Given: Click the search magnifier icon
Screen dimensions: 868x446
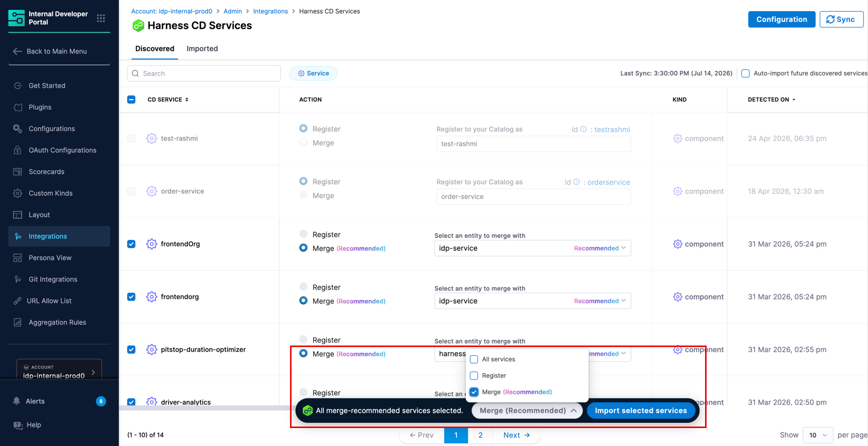Looking at the screenshot, I should 135,73.
